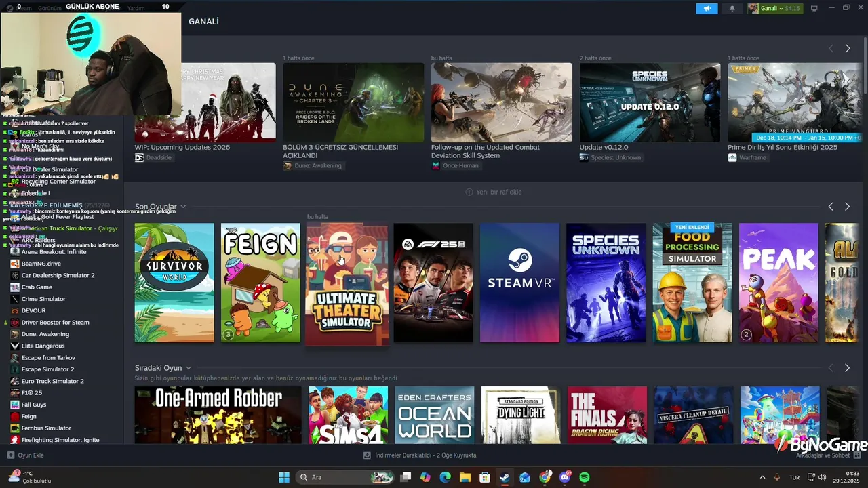Click Firefighting Simulator: Ignite icon
The width and height of the screenshot is (868, 488).
14,440
